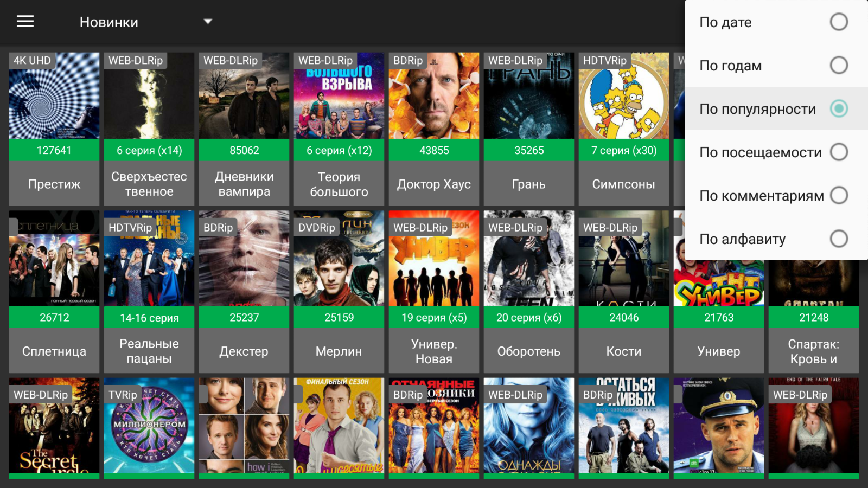868x488 pixels.
Task: Open the Кто хочет стать миллионером poster
Action: point(149,426)
